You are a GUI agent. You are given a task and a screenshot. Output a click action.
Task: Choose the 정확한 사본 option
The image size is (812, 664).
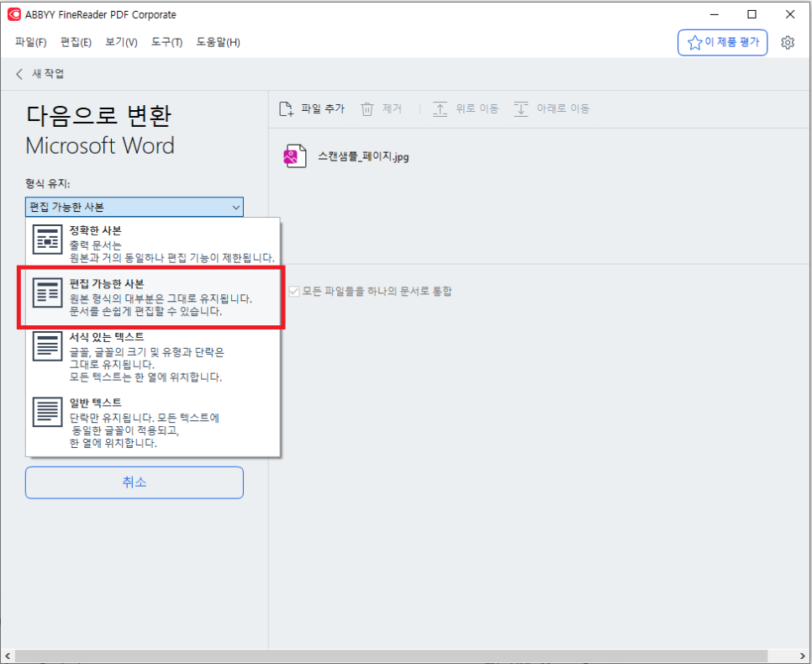(x=153, y=244)
